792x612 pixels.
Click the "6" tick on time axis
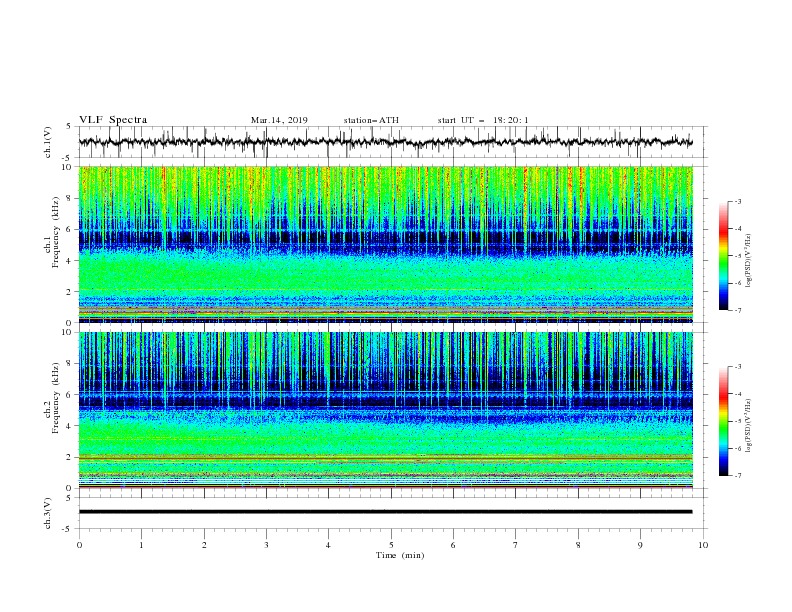453,545
